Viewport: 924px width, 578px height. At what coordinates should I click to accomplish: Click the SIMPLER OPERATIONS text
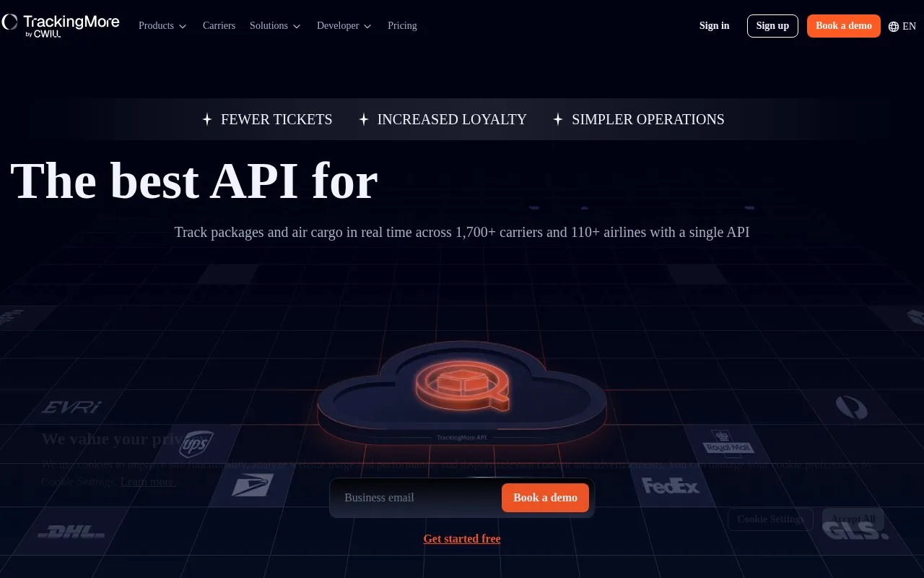pos(648,120)
